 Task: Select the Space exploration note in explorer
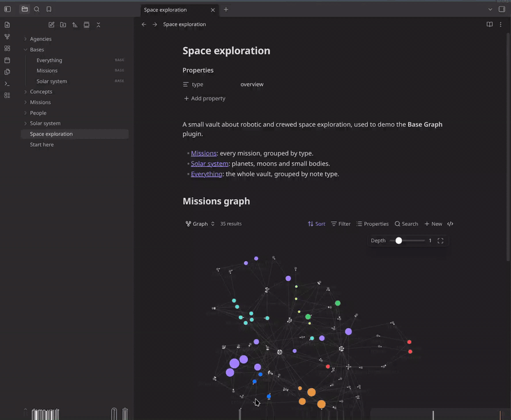click(x=75, y=134)
